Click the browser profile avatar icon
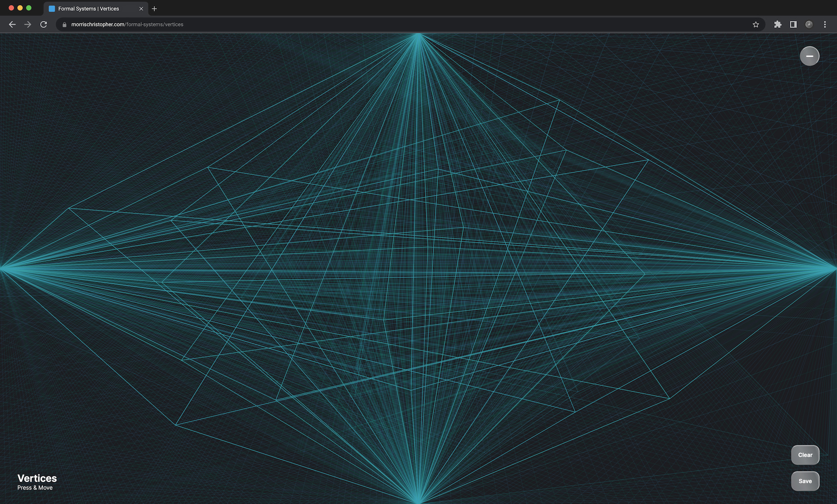This screenshot has width=837, height=504. 810,24
